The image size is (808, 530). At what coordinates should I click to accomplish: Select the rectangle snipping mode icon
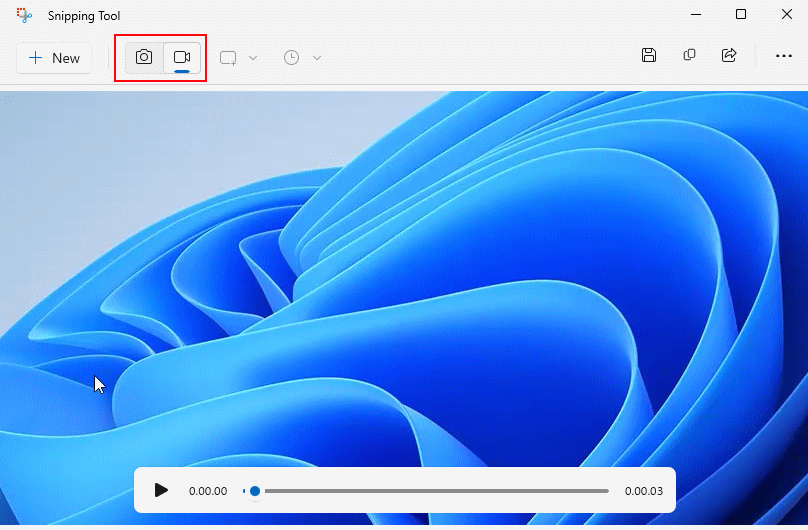228,58
